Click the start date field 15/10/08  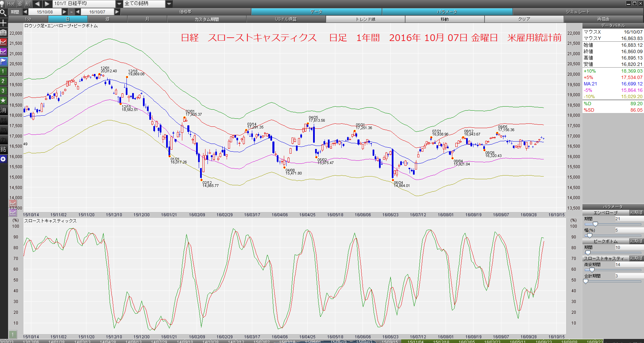(x=45, y=12)
